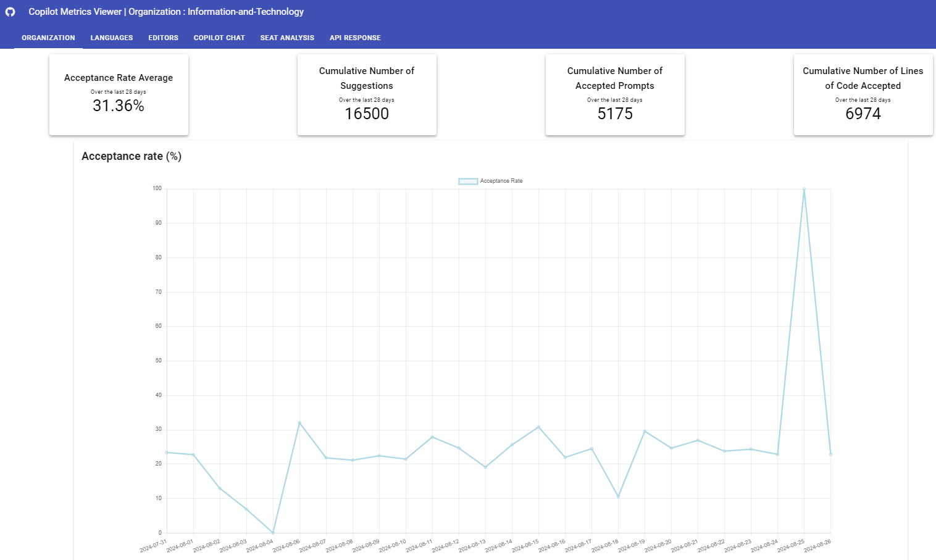The height and width of the screenshot is (560, 936).
Task: Click the y-axis label 100
Action: pyautogui.click(x=157, y=188)
